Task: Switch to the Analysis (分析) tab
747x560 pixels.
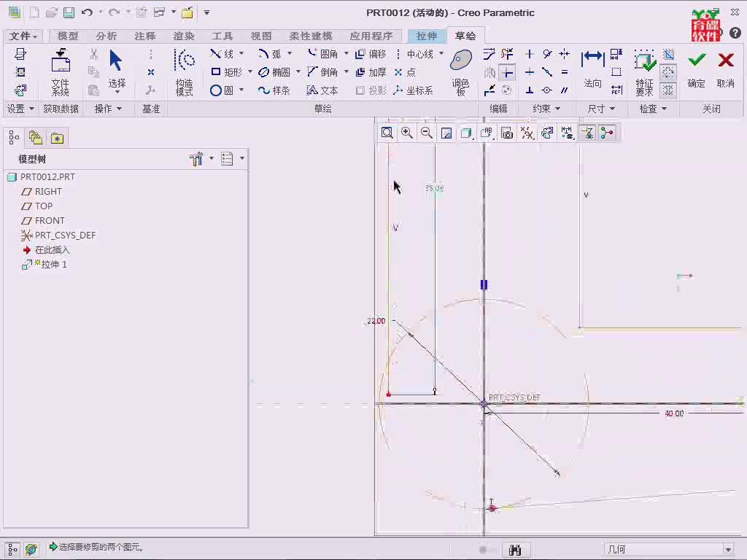Action: (x=107, y=36)
